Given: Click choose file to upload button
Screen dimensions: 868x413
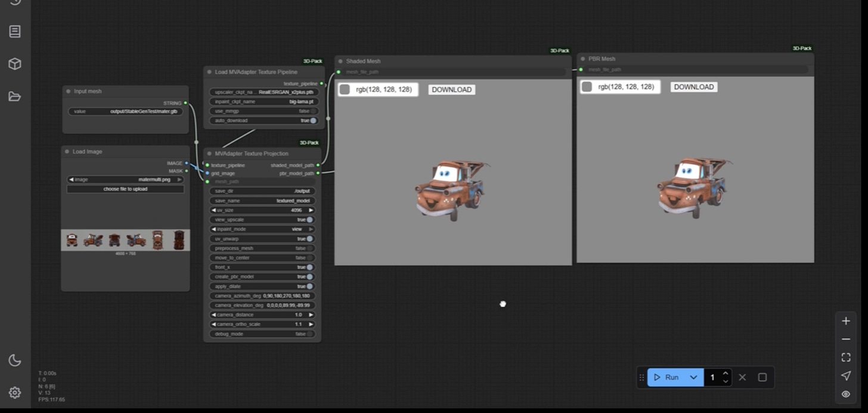Looking at the screenshot, I should tap(125, 189).
